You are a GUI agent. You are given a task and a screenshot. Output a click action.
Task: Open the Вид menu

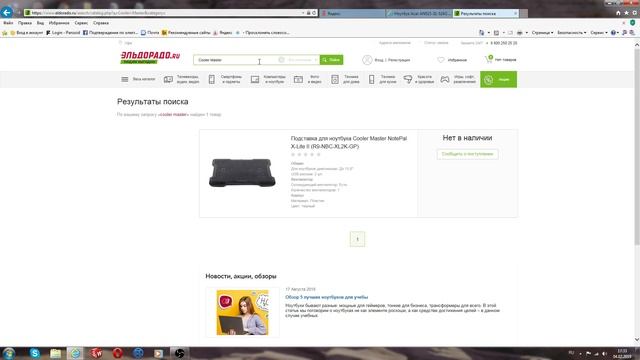(40, 23)
